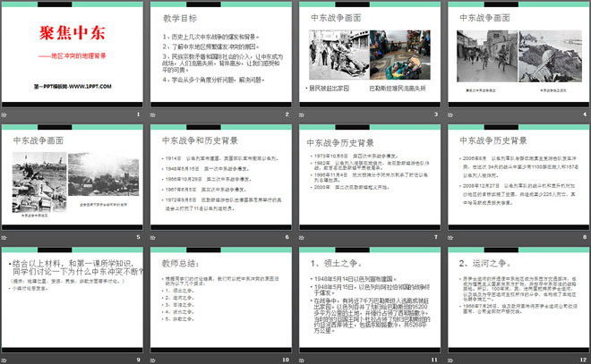Select the '1、领土之争' slide
The width and height of the screenshot is (591, 364).
coord(369,299)
